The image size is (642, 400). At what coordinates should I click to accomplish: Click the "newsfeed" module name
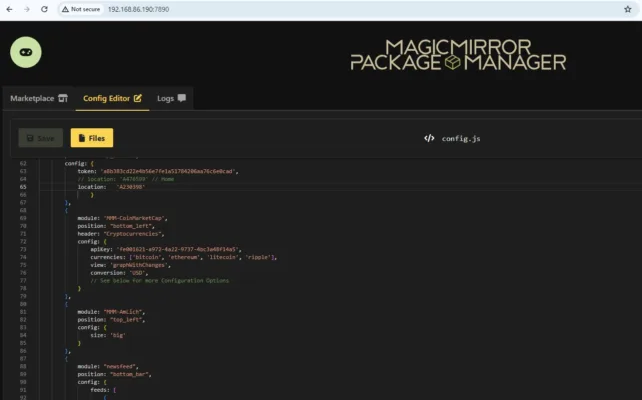pos(120,366)
